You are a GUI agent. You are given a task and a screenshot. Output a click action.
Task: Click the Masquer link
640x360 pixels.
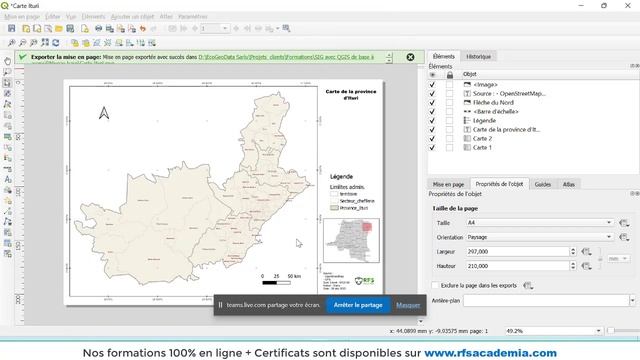408,305
